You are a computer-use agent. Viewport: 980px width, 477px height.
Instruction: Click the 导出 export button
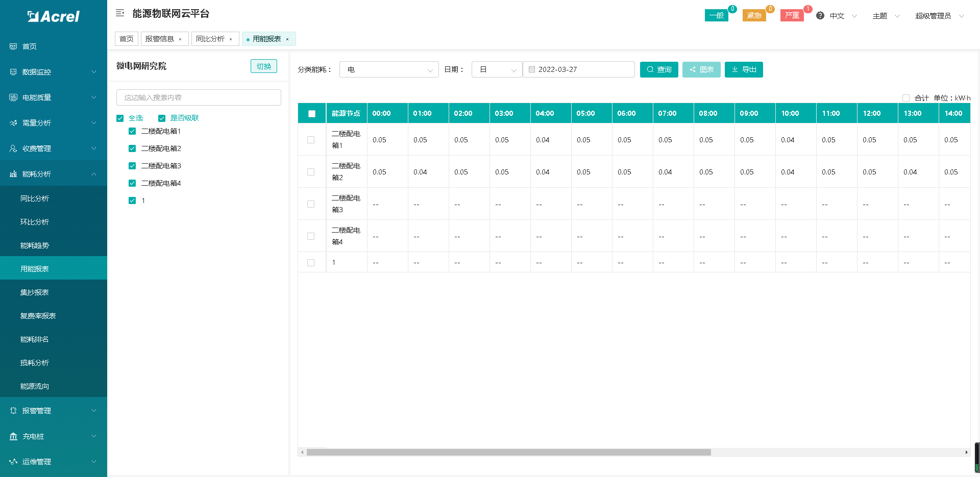tap(743, 69)
